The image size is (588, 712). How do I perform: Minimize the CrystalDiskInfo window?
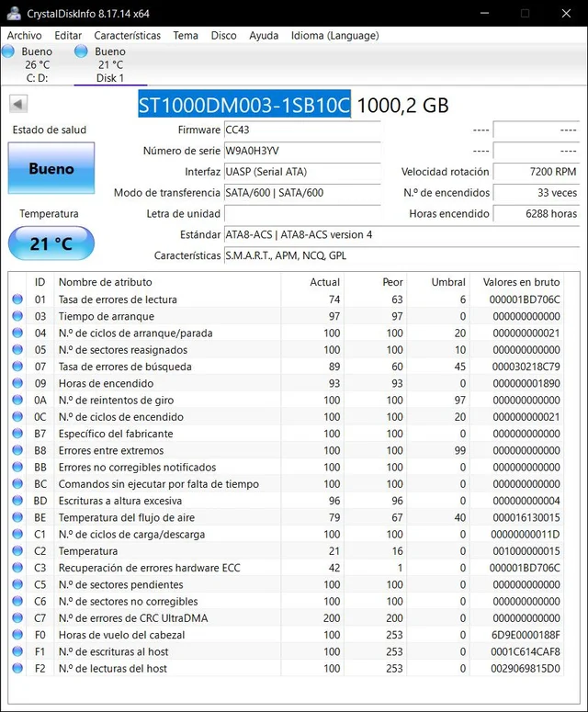click(x=484, y=13)
